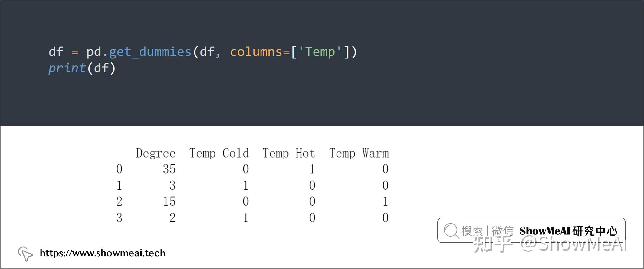The image size is (644, 269).
Task: Click the Degree value 15
Action: tap(169, 201)
